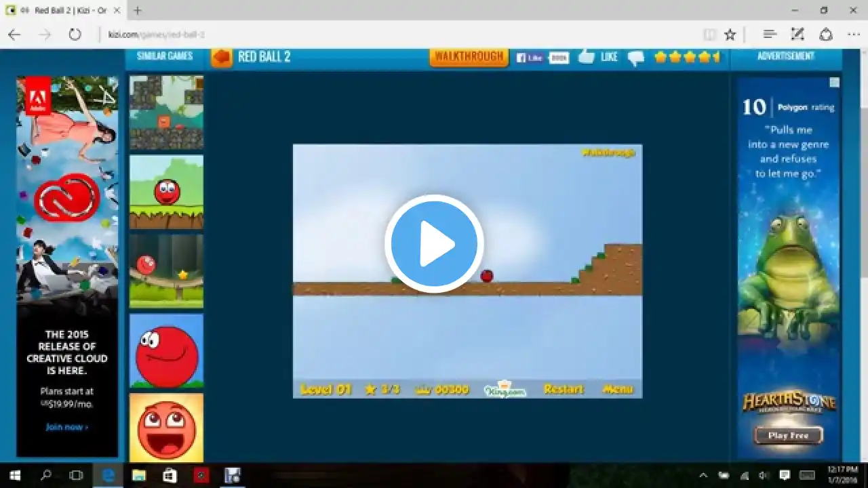Choose the stone-block jungle game thumbnail

tap(166, 112)
